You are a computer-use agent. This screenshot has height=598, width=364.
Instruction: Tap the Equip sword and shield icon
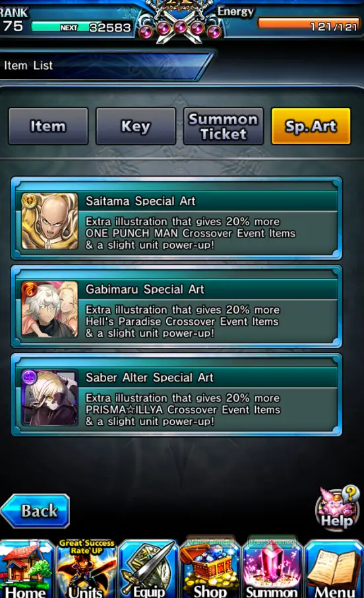tap(148, 570)
